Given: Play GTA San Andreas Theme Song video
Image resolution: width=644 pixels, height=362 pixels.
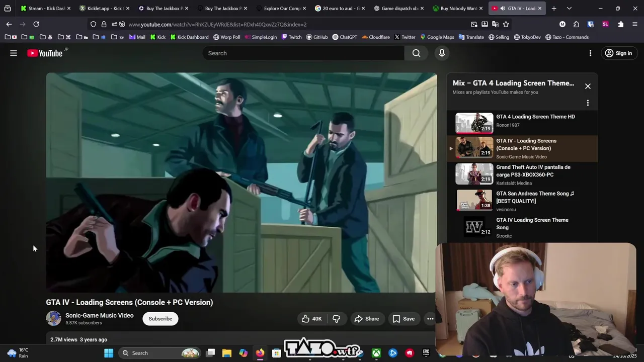Looking at the screenshot, I should (521, 201).
